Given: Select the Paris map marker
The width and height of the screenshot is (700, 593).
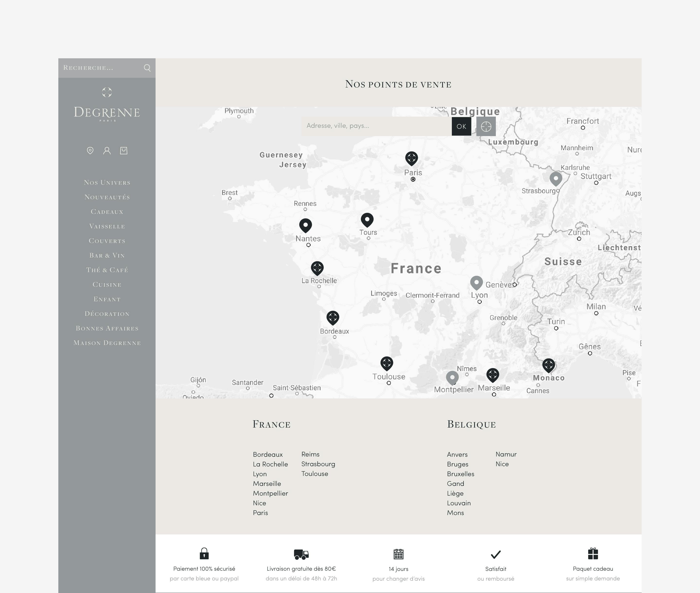Looking at the screenshot, I should click(411, 158).
